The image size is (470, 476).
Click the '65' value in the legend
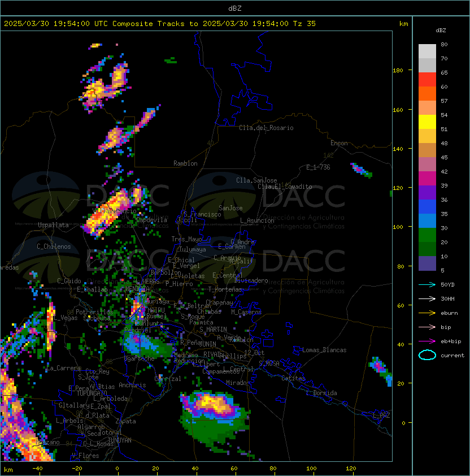click(x=444, y=72)
